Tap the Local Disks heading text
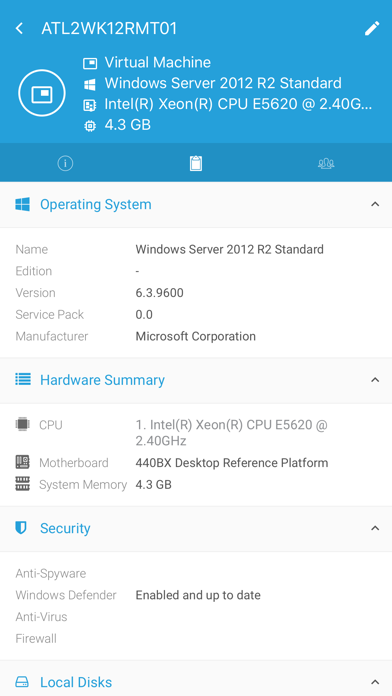Image resolution: width=392 pixels, height=696 pixels. (76, 682)
